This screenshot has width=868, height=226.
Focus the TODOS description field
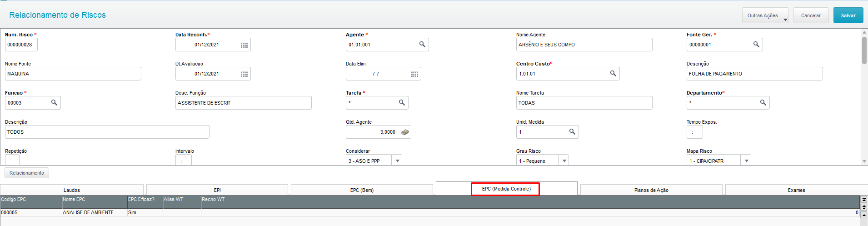coord(107,132)
